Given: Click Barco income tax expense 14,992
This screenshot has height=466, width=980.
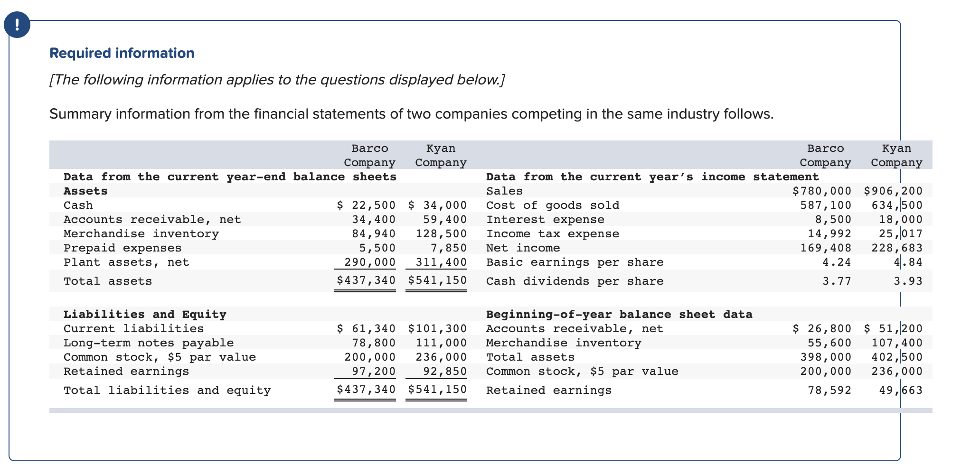Looking at the screenshot, I should (829, 233).
